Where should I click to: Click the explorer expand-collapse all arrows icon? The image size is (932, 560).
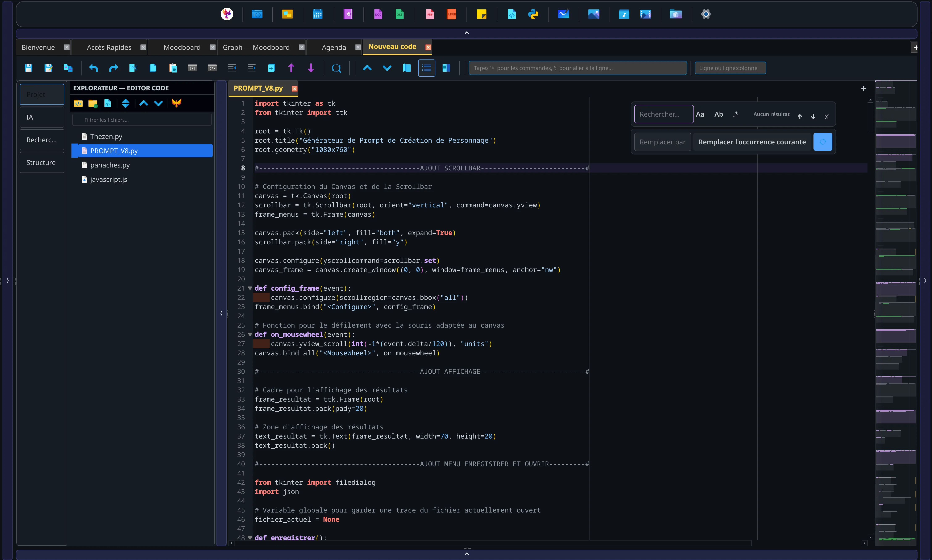pos(126,103)
